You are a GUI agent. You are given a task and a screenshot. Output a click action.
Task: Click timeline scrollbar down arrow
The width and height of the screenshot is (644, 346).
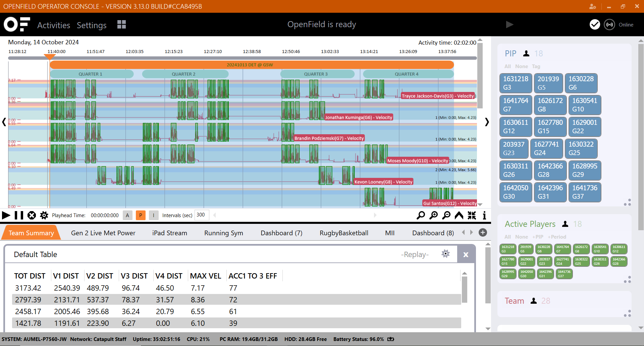[480, 204]
